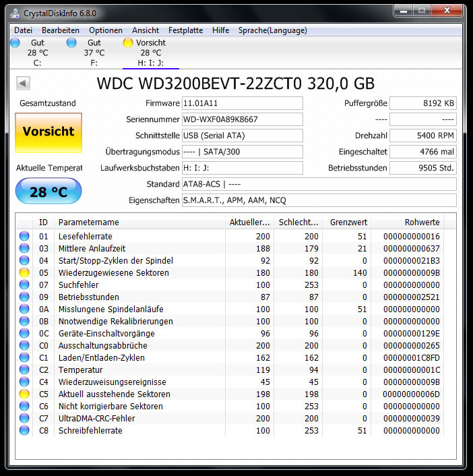Image resolution: width=473 pixels, height=476 pixels.
Task: Click status icon for Nicht korrigierbare Sektoren
Action: [24, 406]
